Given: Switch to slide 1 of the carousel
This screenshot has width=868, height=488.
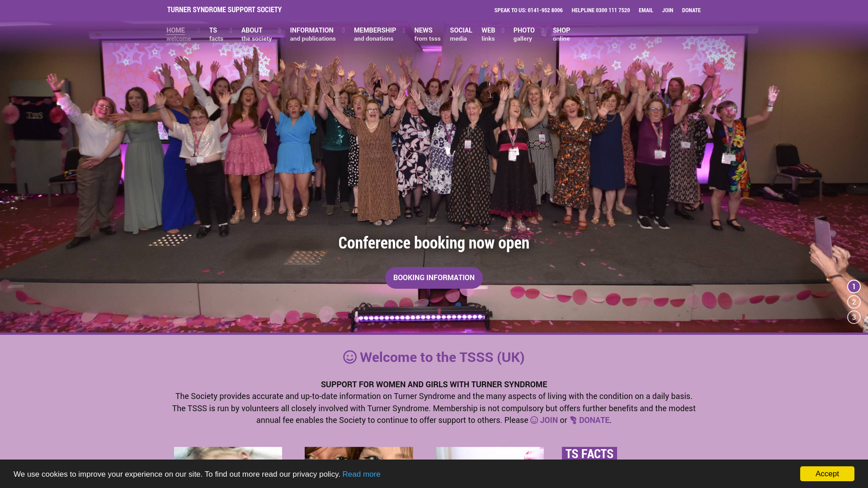Looking at the screenshot, I should click(854, 286).
